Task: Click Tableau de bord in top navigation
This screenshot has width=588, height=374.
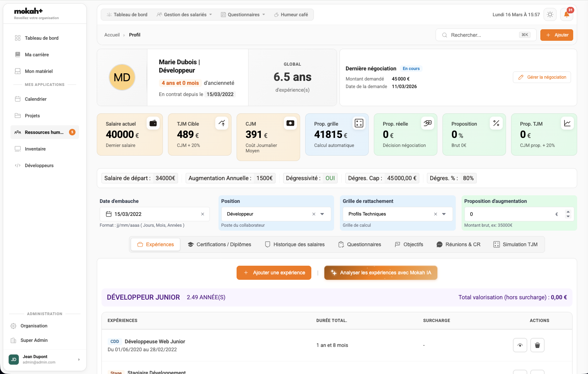Action: (127, 14)
